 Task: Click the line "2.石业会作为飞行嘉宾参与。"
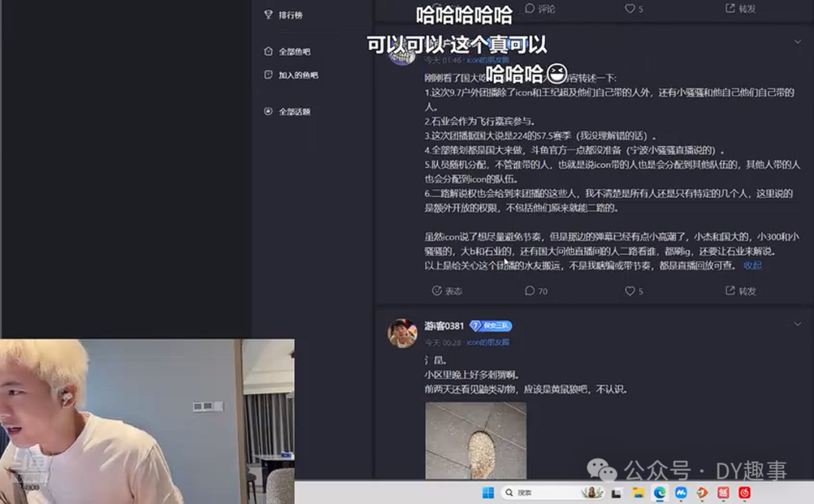(479, 121)
